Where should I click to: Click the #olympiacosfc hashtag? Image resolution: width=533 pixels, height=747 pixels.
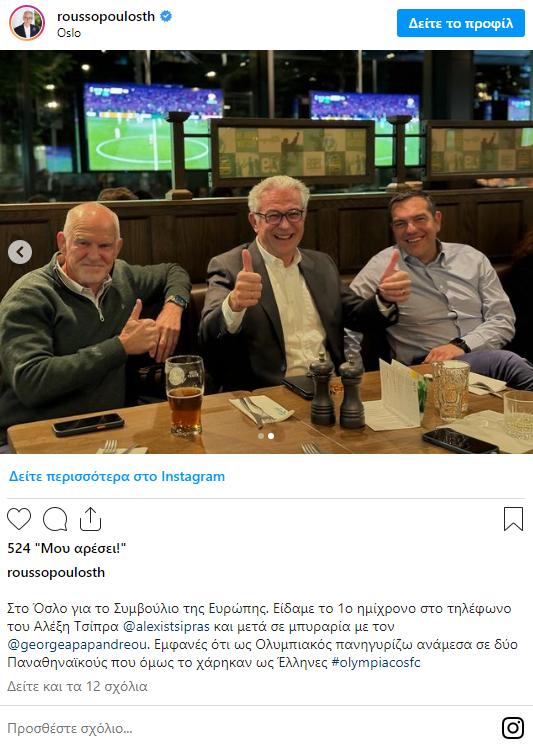point(376,663)
